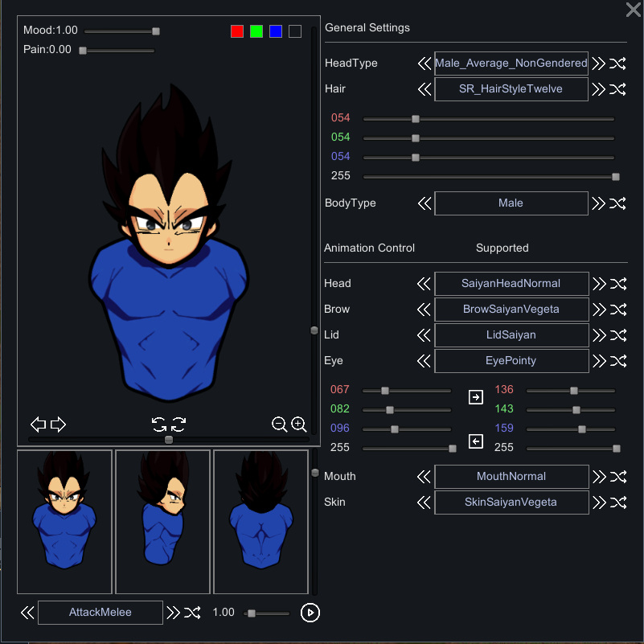This screenshot has height=644, width=644.
Task: Shuffle the animation selection at the bottom
Action: [192, 613]
